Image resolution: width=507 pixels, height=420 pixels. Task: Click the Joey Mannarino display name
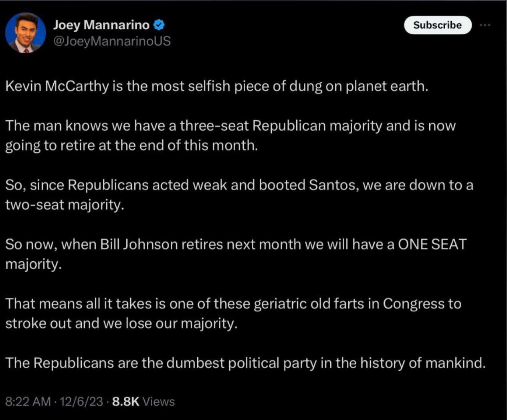click(x=101, y=25)
